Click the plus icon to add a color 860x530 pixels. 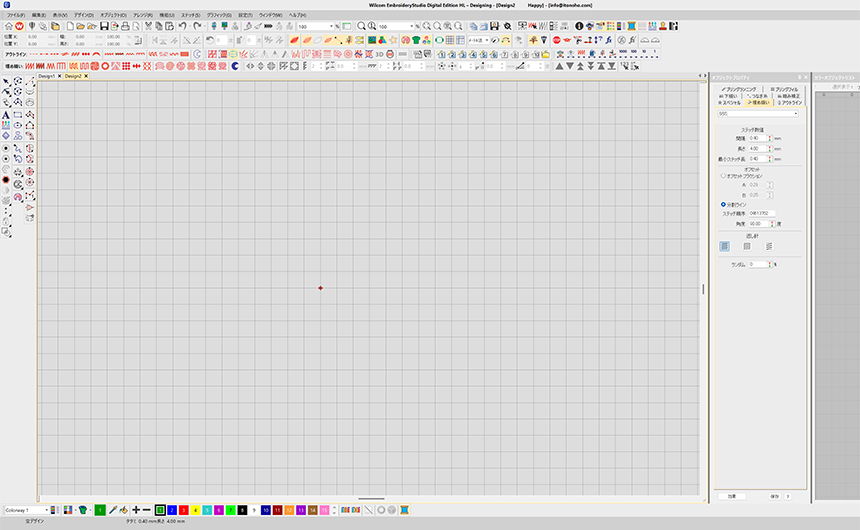[135, 510]
